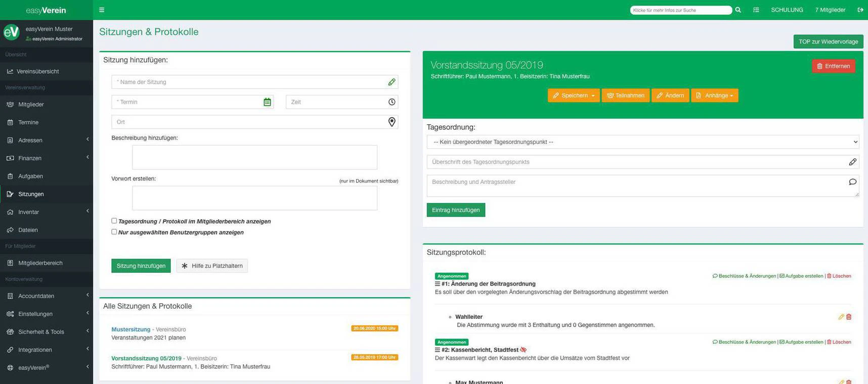Open 7 Mitglieder in the top header
The height and width of the screenshot is (384, 868).
click(x=830, y=10)
